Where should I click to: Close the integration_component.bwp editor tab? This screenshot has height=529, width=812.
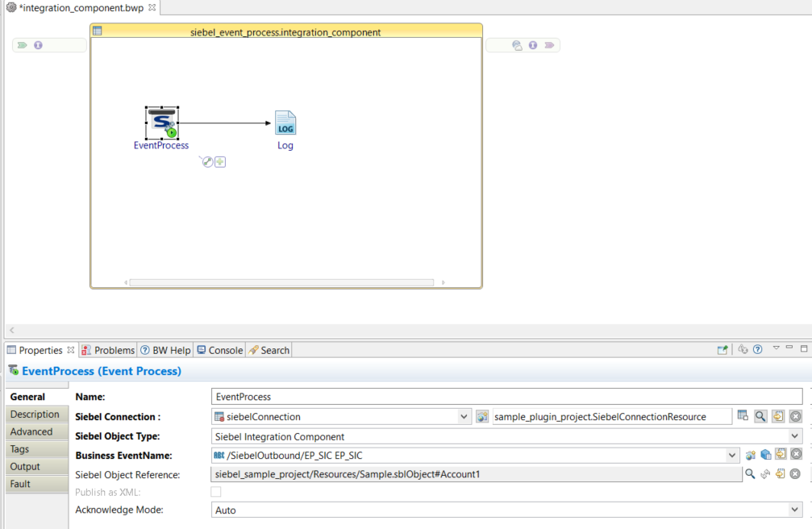(152, 7)
